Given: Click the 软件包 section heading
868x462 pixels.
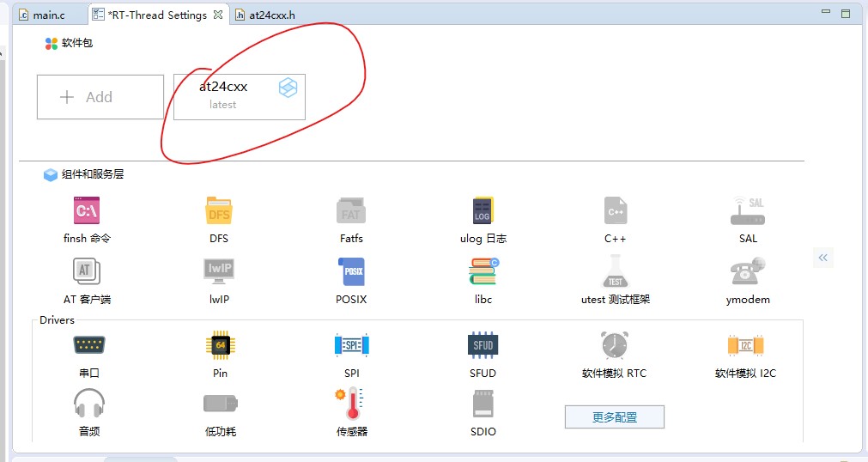Looking at the screenshot, I should click(x=77, y=43).
